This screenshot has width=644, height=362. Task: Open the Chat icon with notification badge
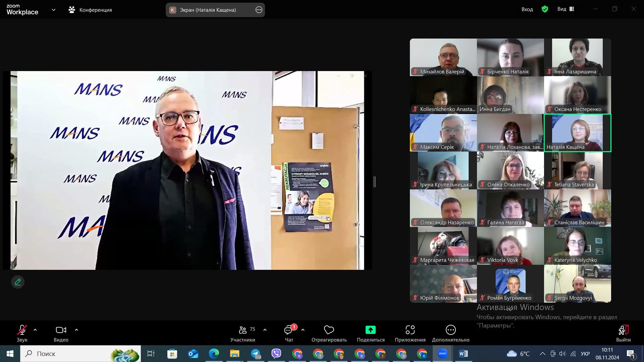(288, 330)
